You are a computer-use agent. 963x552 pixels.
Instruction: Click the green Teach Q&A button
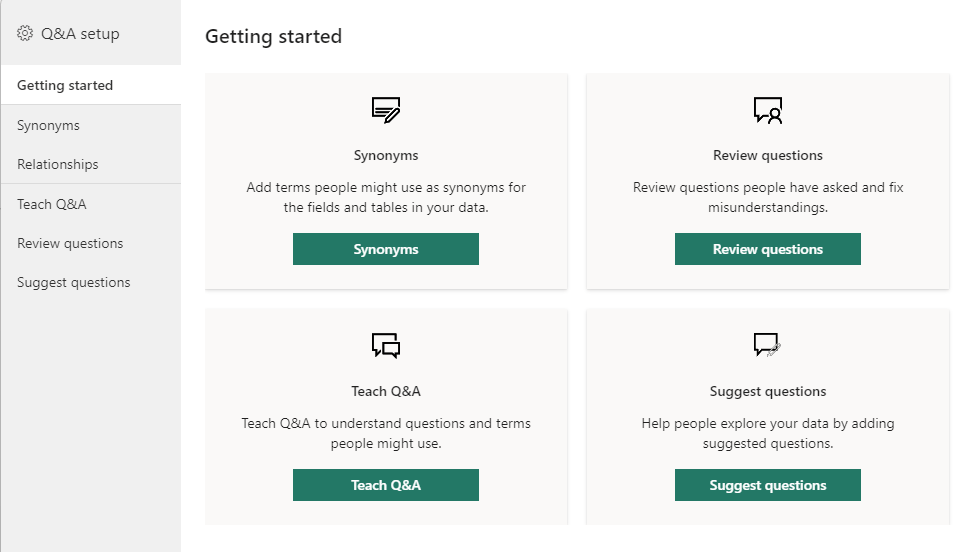[x=386, y=486]
